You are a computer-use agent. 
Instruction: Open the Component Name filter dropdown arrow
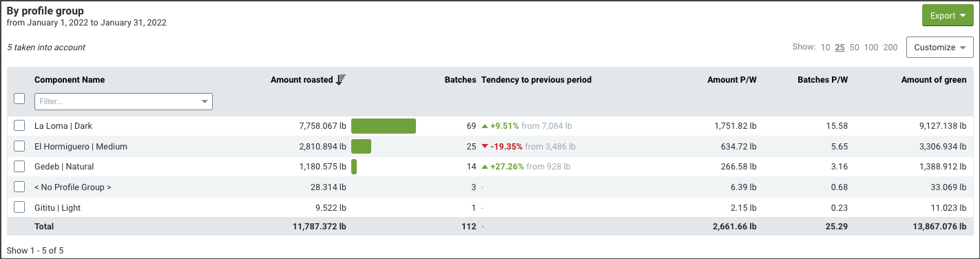pos(205,102)
